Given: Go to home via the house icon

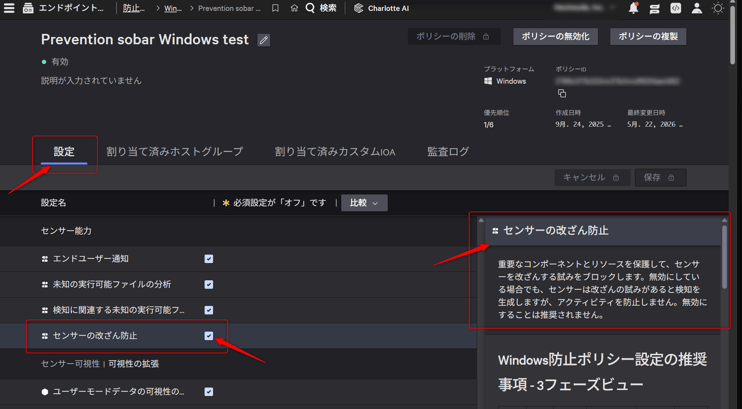Looking at the screenshot, I should (x=294, y=8).
